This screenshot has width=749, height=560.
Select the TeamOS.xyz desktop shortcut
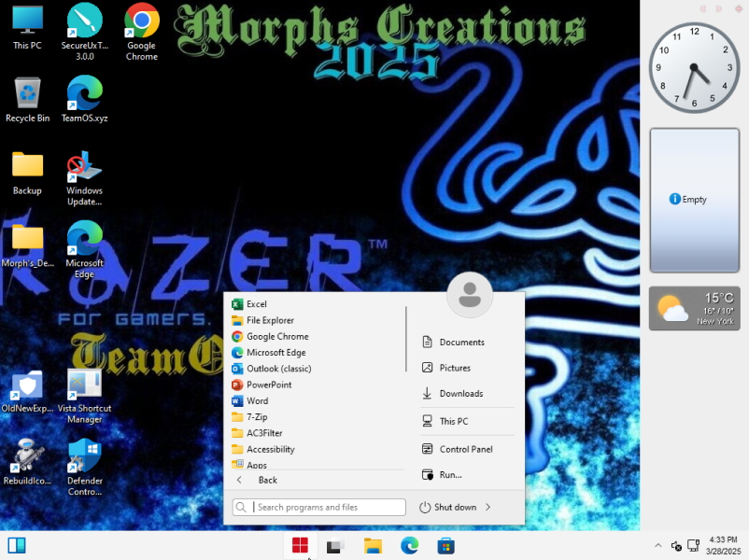(85, 99)
